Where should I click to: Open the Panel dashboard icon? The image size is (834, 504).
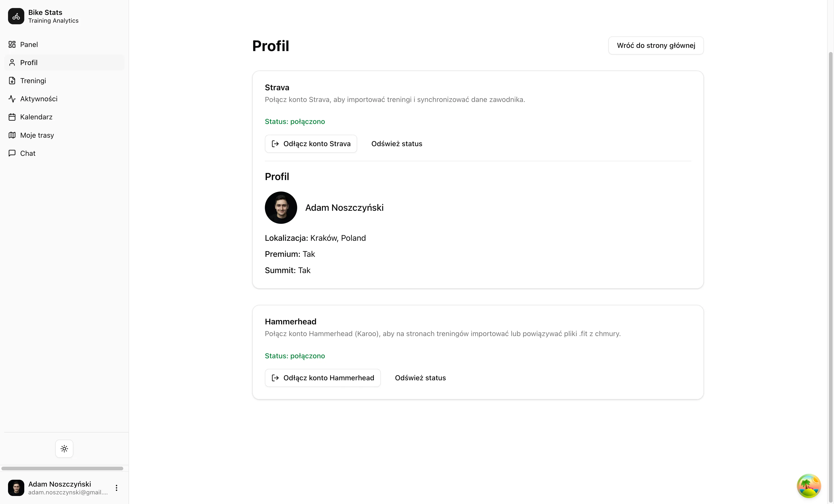click(12, 44)
